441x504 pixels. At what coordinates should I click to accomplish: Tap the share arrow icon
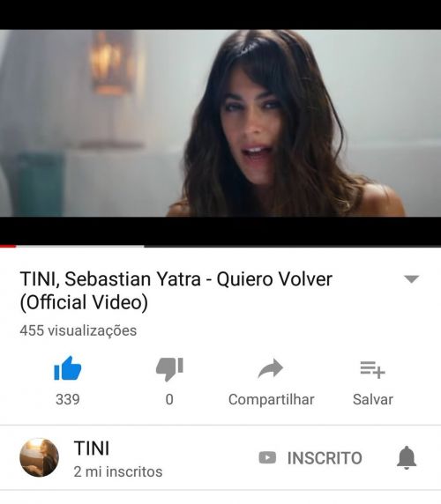[x=271, y=368]
